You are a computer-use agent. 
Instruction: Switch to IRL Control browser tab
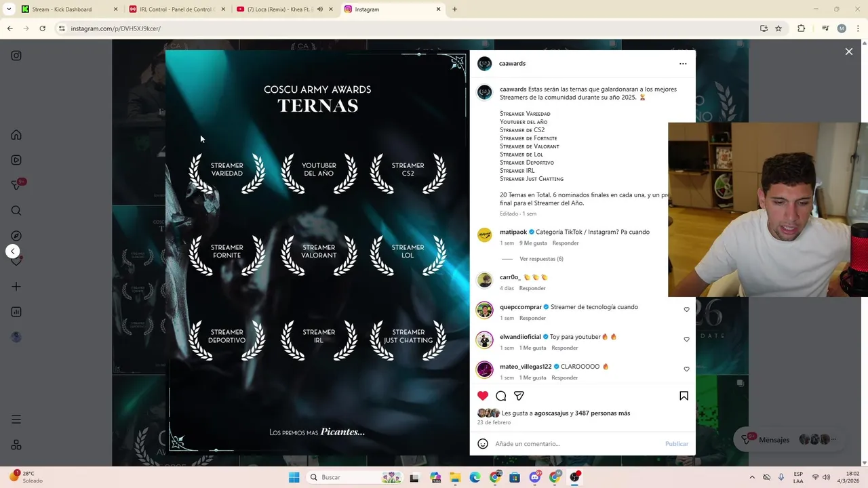coord(176,9)
